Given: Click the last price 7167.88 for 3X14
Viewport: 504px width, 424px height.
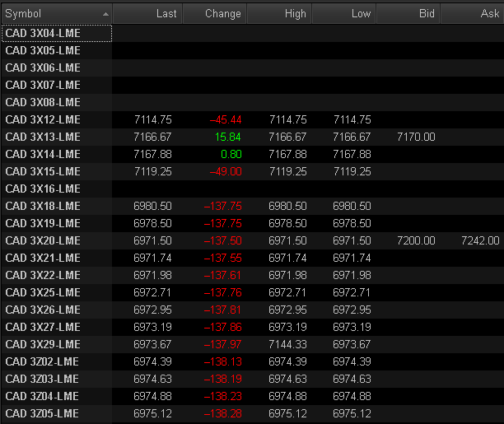Looking at the screenshot, I should tap(152, 154).
